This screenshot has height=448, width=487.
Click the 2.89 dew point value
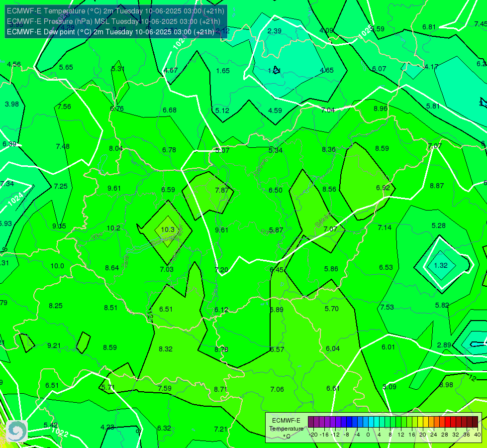pos(444,345)
